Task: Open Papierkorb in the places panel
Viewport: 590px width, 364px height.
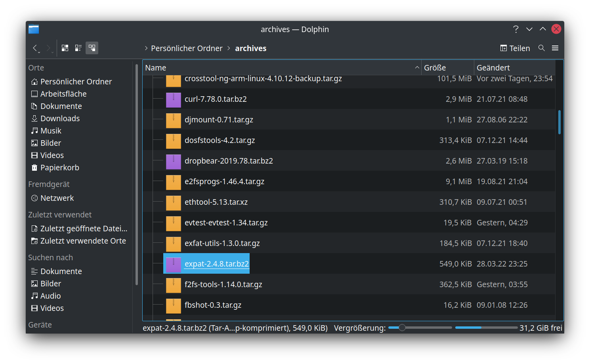Action: (59, 168)
